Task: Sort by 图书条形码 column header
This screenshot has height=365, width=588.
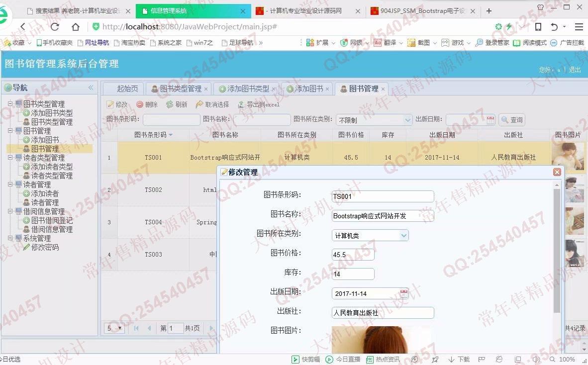Action: pyautogui.click(x=153, y=135)
